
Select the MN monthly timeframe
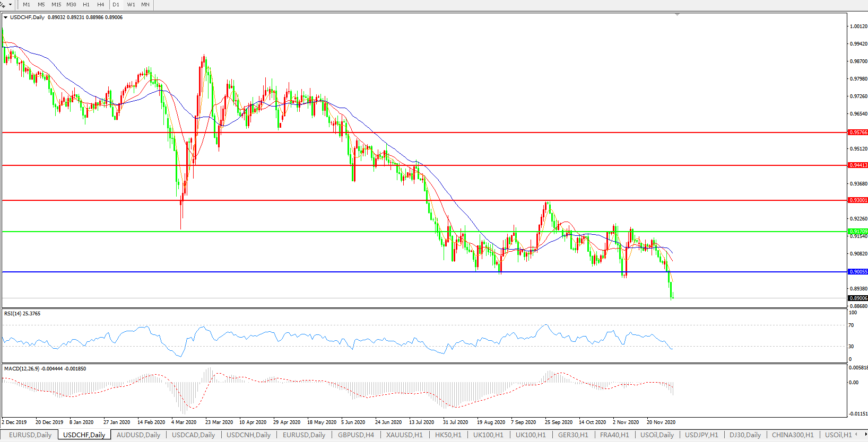tap(145, 5)
